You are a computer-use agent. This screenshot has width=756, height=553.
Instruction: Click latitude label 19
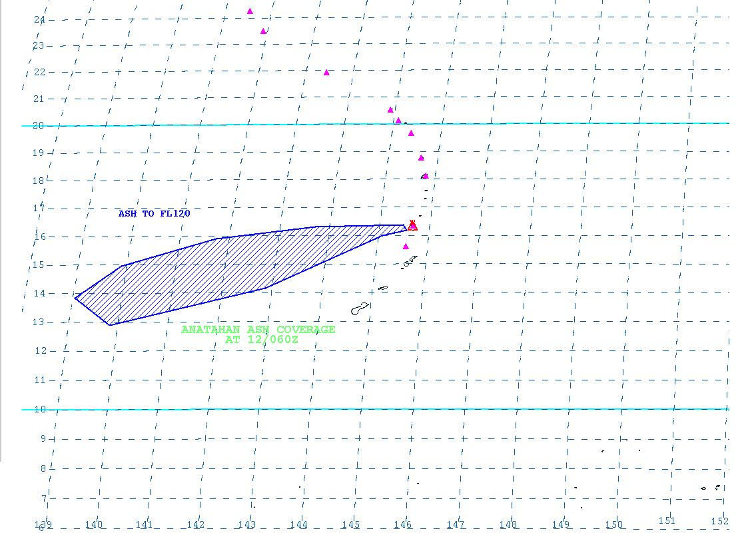(x=38, y=153)
